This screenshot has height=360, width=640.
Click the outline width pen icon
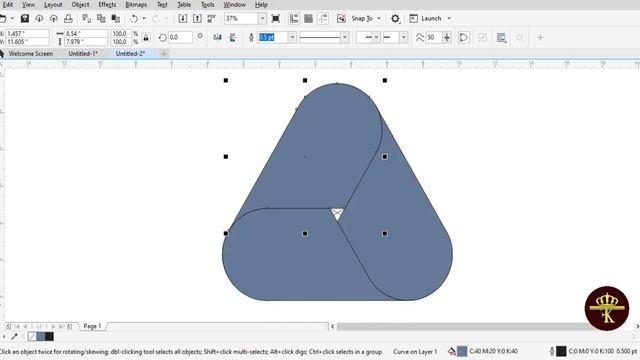pos(251,38)
